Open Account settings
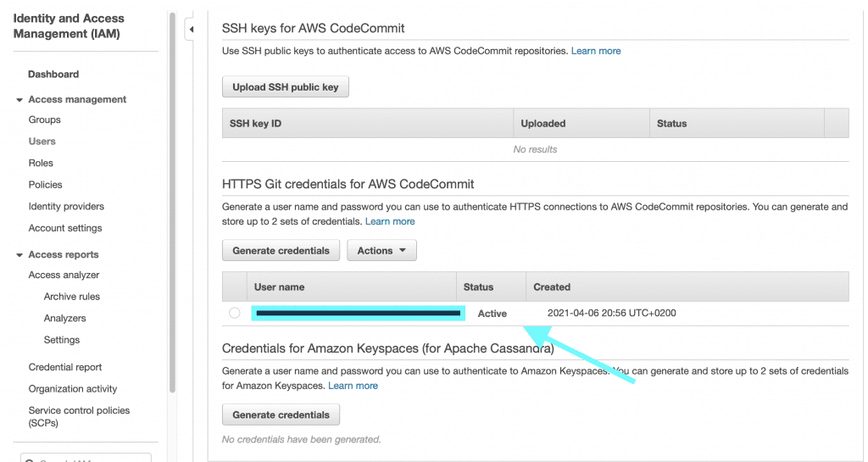 pos(65,228)
